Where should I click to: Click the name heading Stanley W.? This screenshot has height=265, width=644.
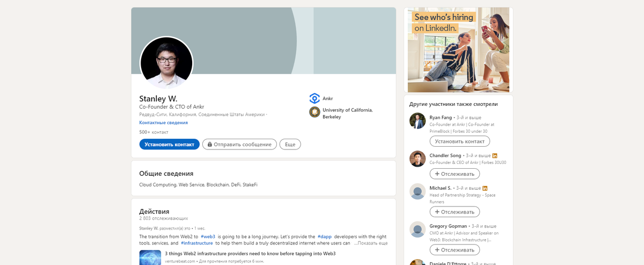pos(158,98)
